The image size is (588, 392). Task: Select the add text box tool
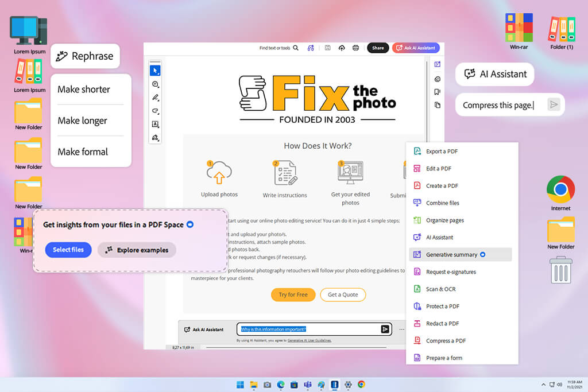click(155, 124)
